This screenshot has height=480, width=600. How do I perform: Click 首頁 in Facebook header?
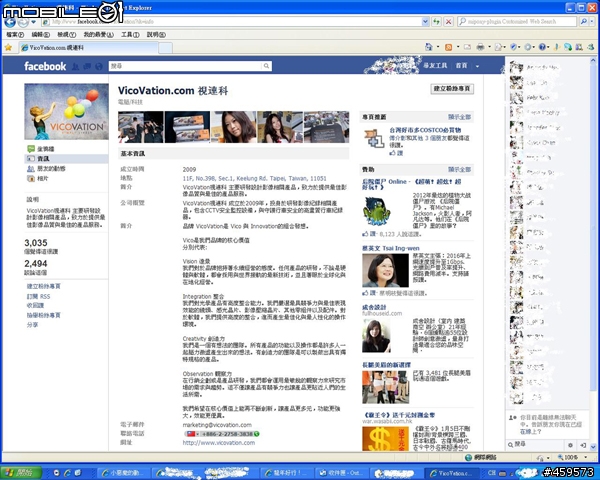461,66
